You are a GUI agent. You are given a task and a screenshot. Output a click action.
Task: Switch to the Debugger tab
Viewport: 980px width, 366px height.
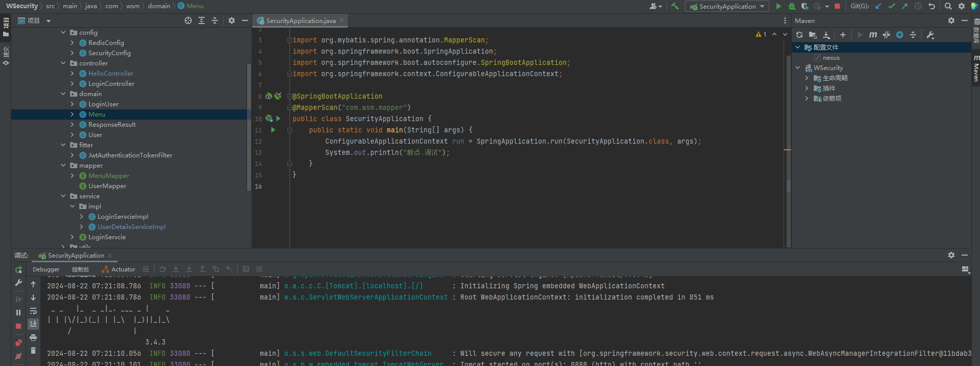pyautogui.click(x=46, y=269)
